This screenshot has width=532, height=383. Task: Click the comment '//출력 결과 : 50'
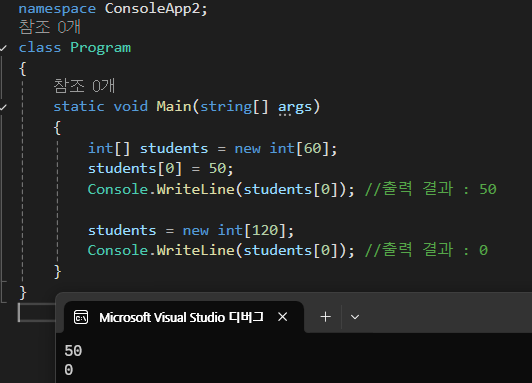pos(431,189)
